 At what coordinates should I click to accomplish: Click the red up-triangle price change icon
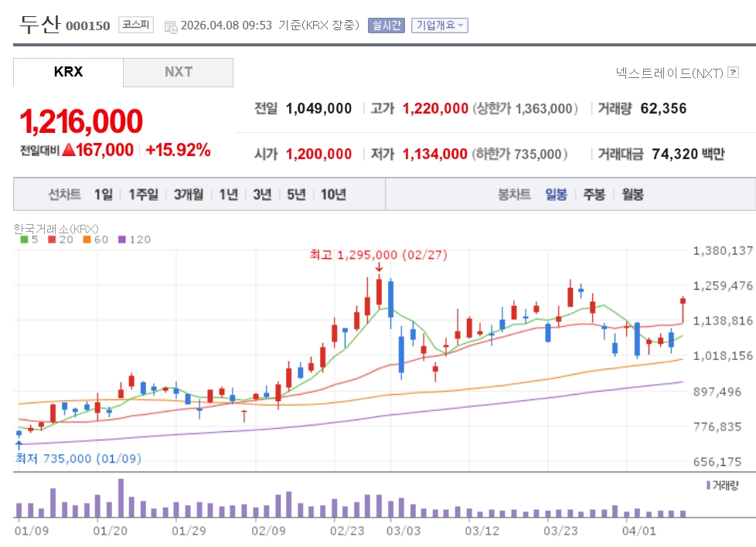pyautogui.click(x=68, y=150)
